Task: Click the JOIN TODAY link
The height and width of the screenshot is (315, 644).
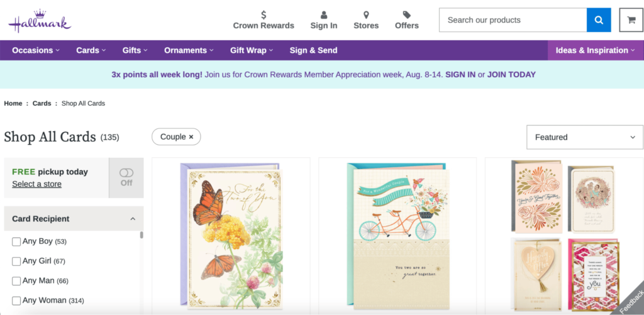Action: point(511,74)
